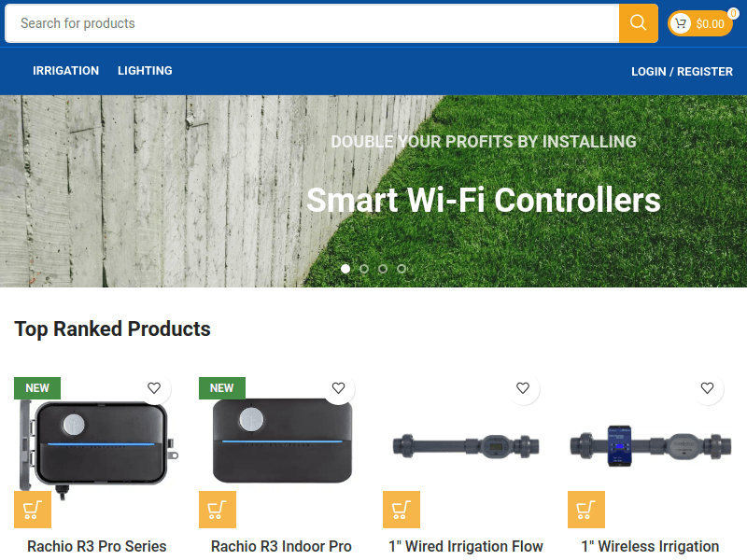Add Rachio R3 Indoor Pro to cart
This screenshot has height=560, width=747.
pyautogui.click(x=218, y=510)
